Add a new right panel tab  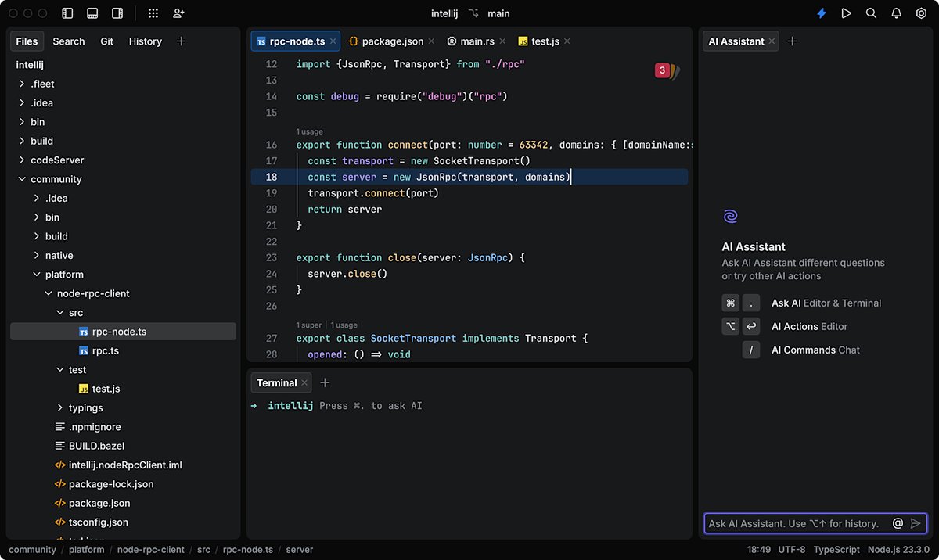792,41
